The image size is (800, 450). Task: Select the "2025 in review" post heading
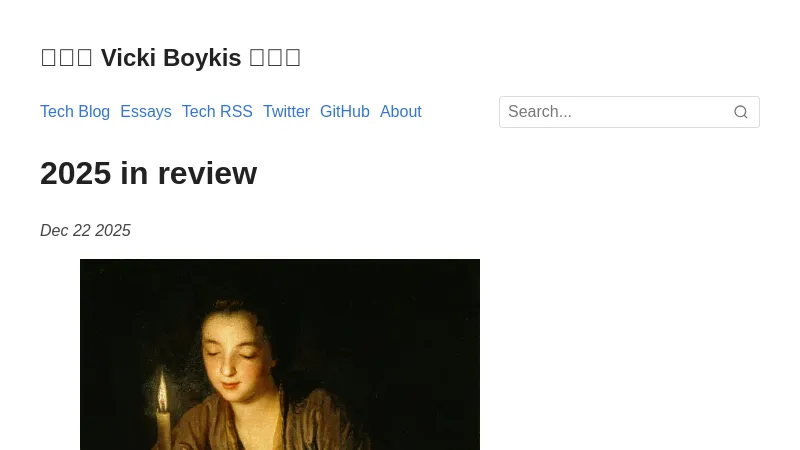(x=148, y=173)
